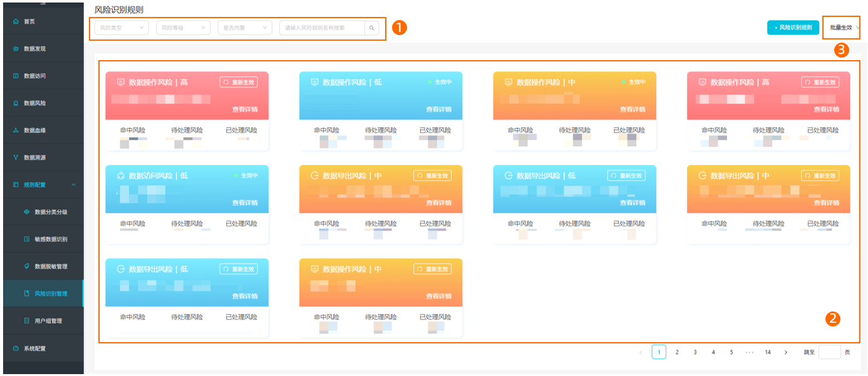The height and width of the screenshot is (376, 868).
Task: Go to page 3
Action: [x=695, y=352]
